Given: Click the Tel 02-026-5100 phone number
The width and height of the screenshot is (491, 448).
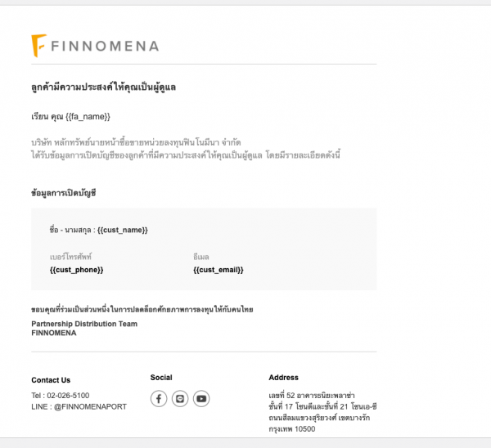Looking at the screenshot, I should pyautogui.click(x=61, y=396).
